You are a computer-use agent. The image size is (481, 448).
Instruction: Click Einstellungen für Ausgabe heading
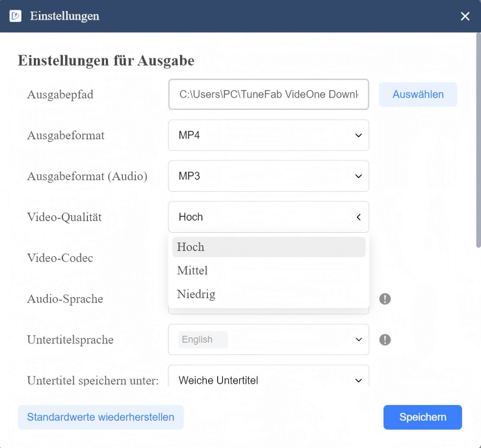point(106,60)
